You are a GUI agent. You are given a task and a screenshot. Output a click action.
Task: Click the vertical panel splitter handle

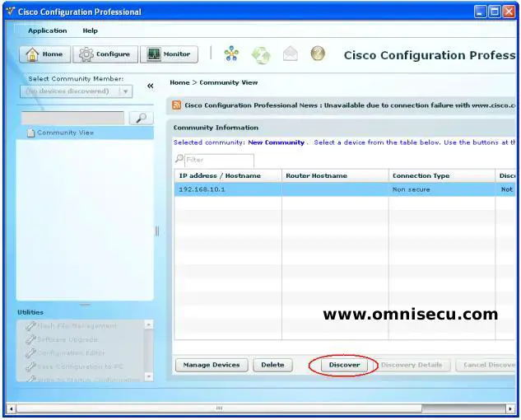click(157, 231)
